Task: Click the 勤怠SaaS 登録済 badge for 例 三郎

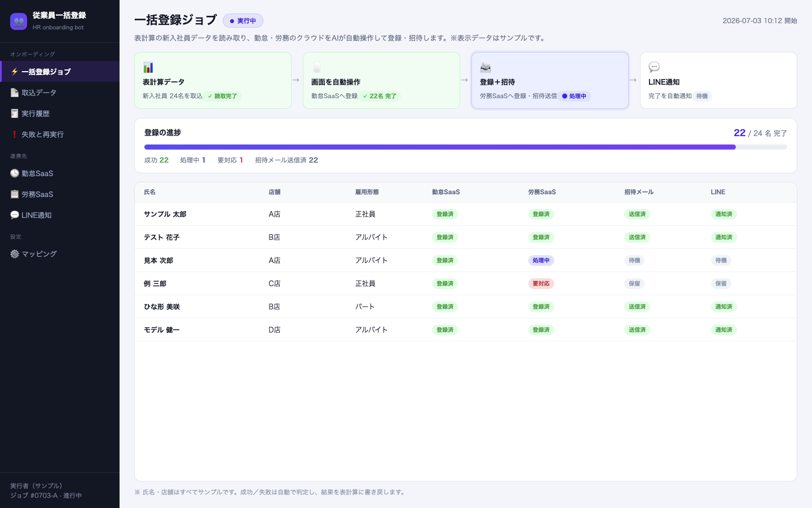Action: [x=445, y=283]
